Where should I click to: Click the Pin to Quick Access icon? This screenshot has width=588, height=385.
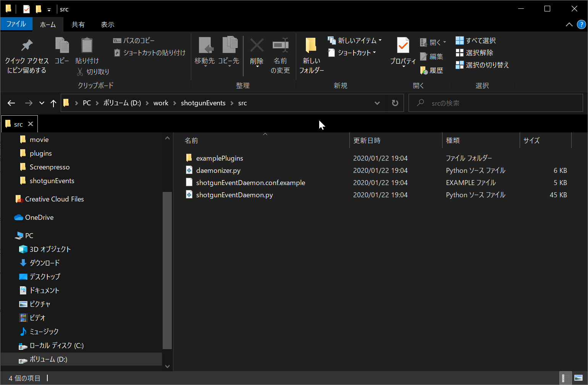[x=27, y=45]
